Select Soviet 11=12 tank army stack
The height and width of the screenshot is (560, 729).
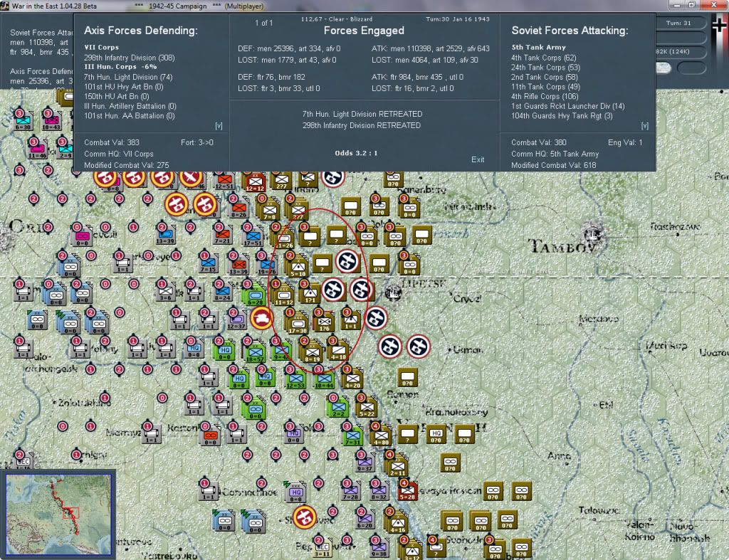283,296
